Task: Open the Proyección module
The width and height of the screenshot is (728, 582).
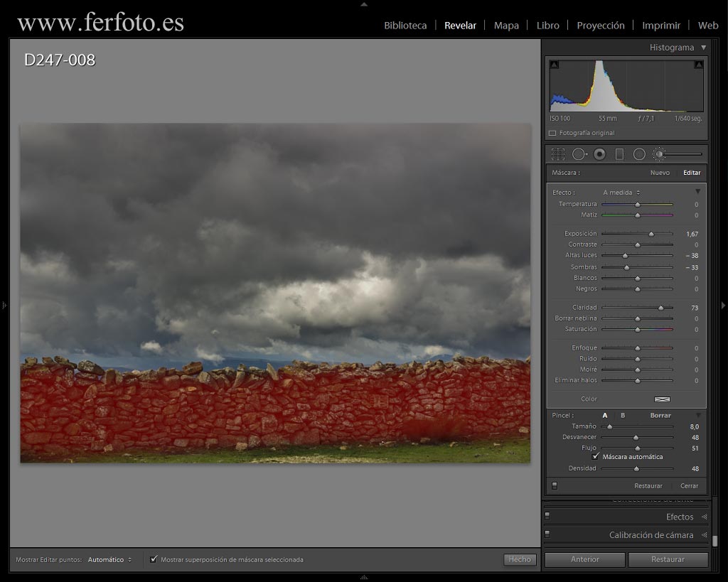Action: tap(600, 26)
